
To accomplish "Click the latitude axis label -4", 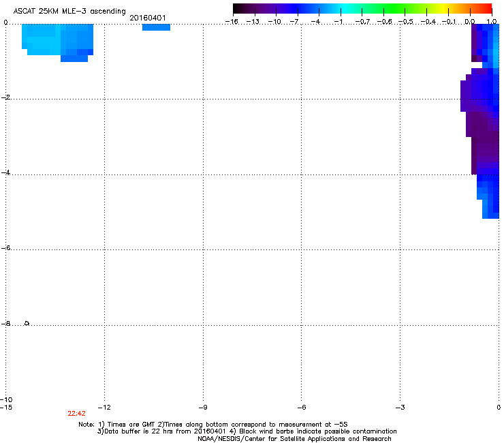I will click(5, 172).
